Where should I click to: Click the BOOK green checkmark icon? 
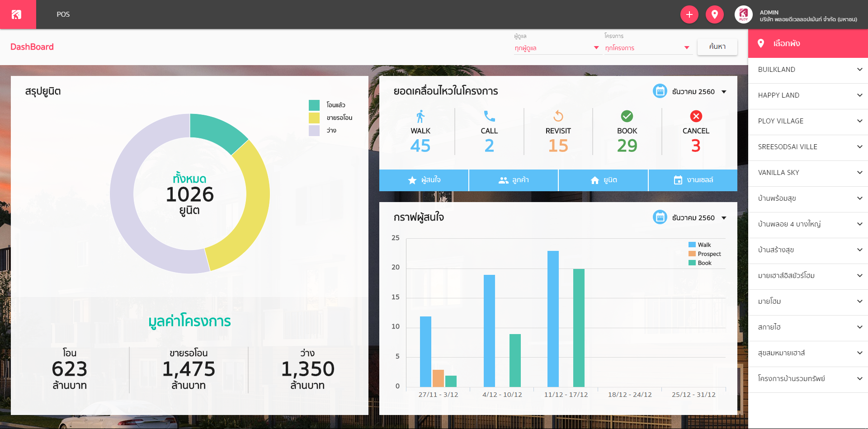pos(627,117)
